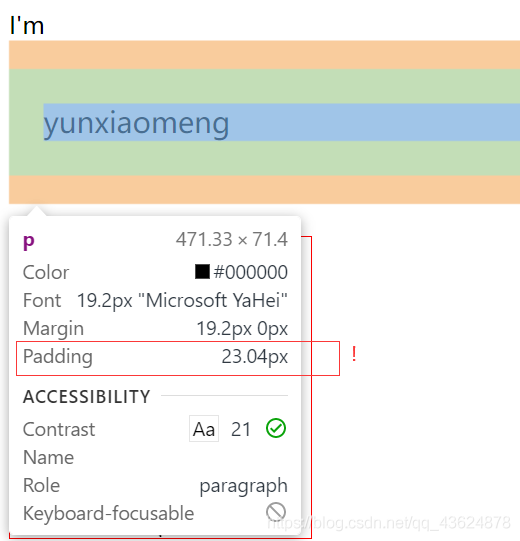Viewport: 520px width, 541px height.
Task: Click the 471.33 × 71.4 dimensions text
Action: (232, 239)
